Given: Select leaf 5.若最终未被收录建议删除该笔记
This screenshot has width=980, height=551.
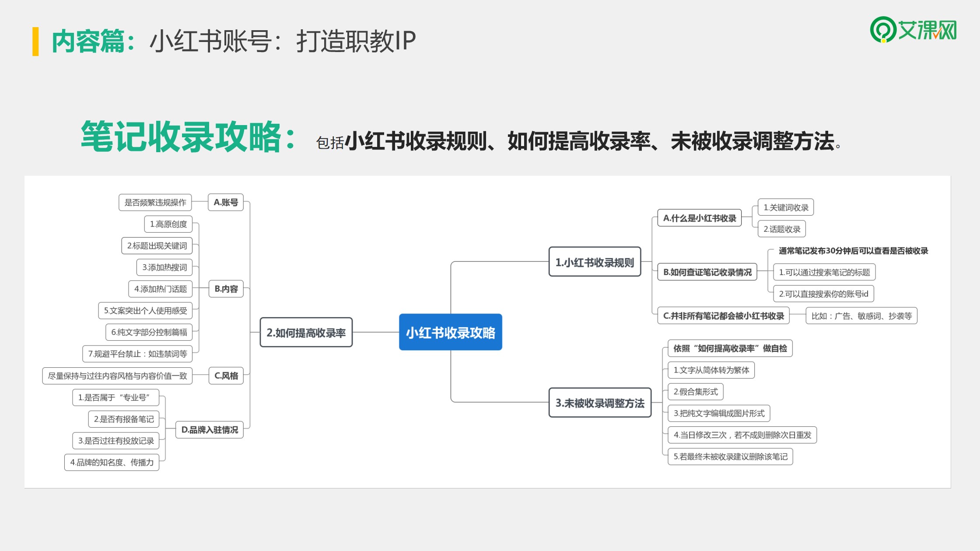Looking at the screenshot, I should [x=730, y=457].
